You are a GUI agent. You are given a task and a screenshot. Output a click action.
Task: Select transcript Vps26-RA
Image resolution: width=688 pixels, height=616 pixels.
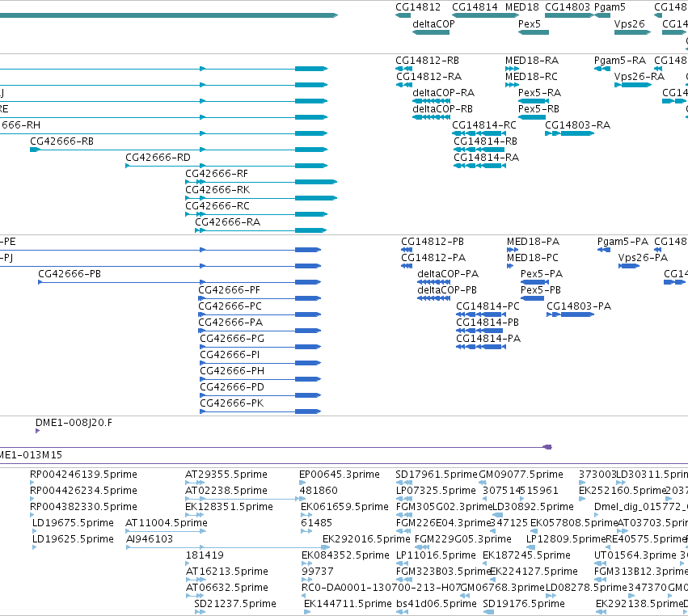pos(639,77)
